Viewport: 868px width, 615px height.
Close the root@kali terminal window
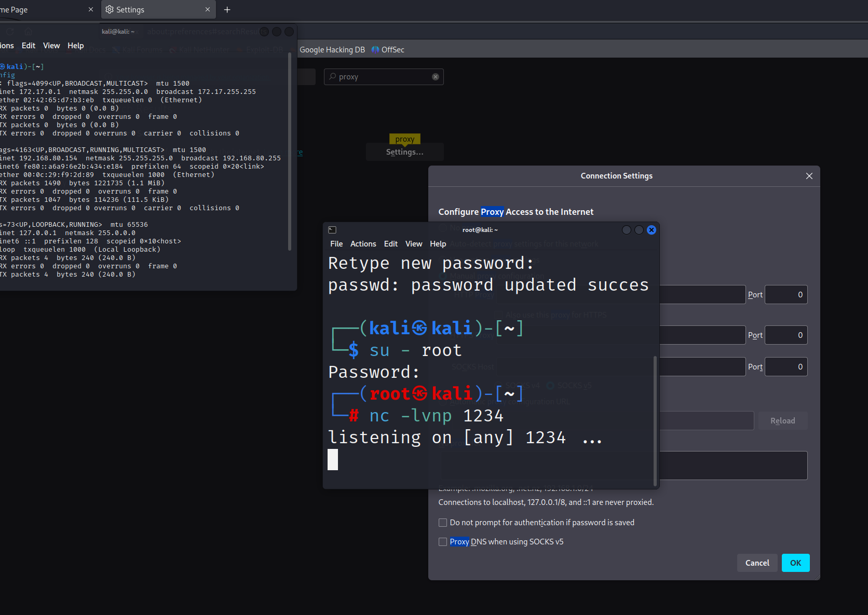652,230
